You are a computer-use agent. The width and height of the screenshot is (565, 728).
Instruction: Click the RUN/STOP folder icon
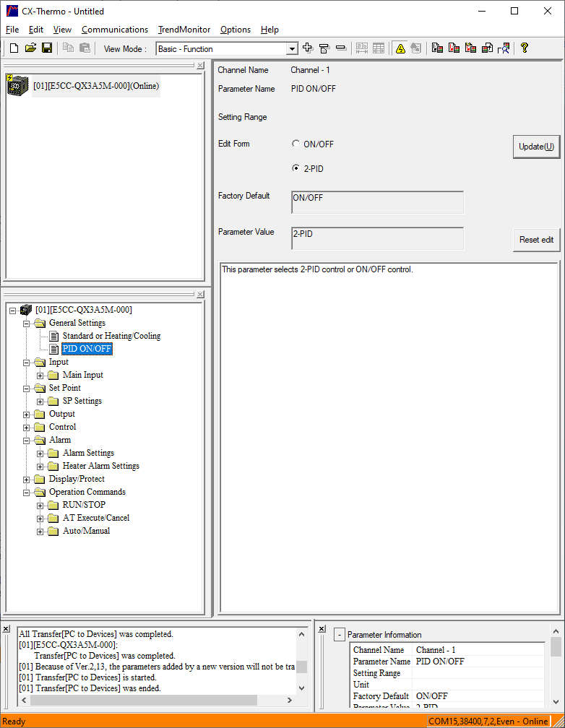tap(53, 505)
